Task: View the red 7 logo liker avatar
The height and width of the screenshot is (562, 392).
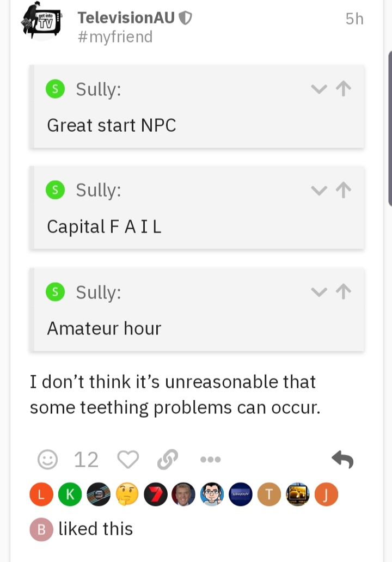Action: 155,494
